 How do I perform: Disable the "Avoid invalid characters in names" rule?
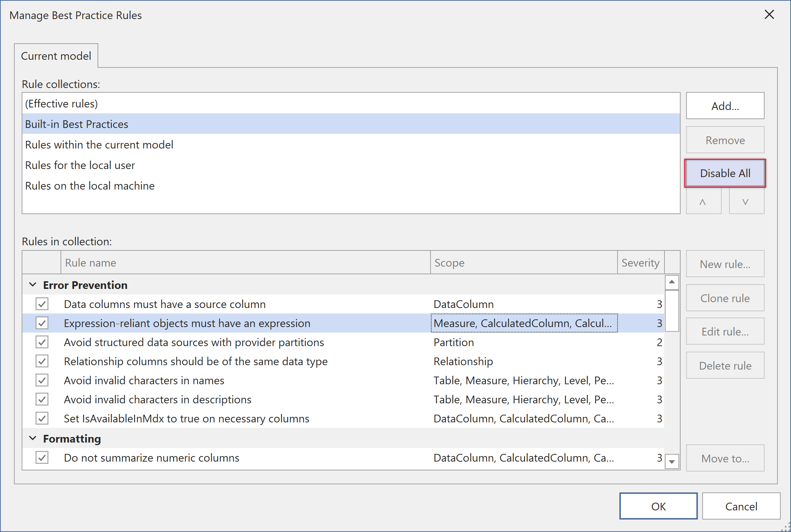[x=41, y=380]
